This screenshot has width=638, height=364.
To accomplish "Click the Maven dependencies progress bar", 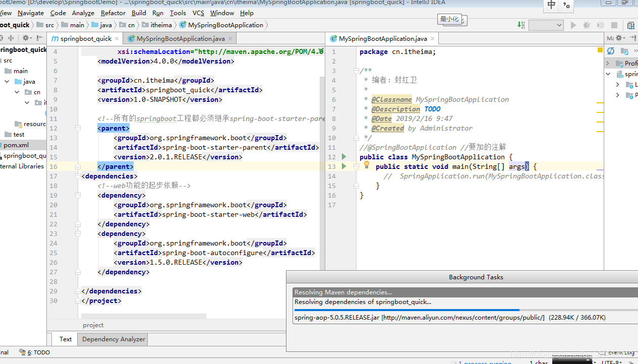I will point(465,310).
